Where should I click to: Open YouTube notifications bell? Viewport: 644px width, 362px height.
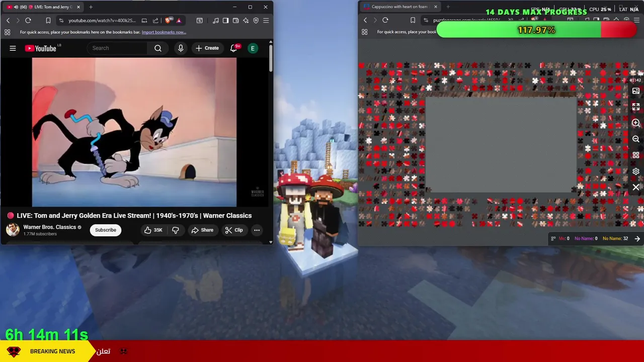point(233,48)
